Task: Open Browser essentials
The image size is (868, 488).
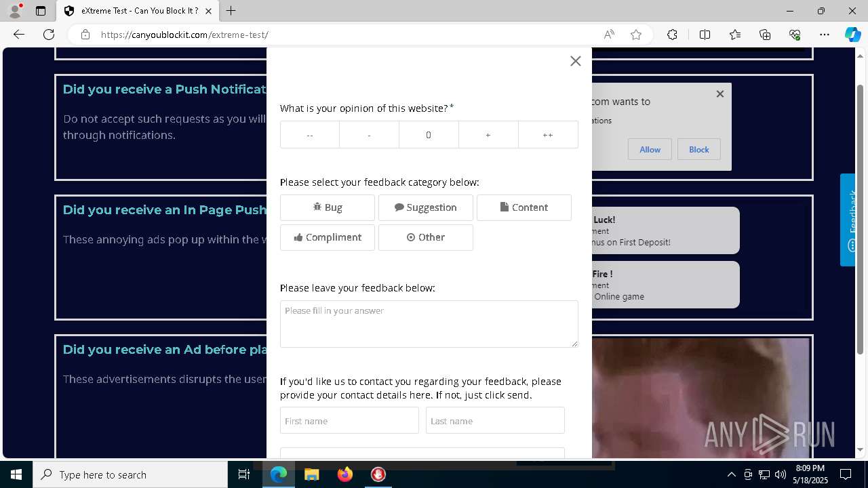Action: pyautogui.click(x=795, y=35)
